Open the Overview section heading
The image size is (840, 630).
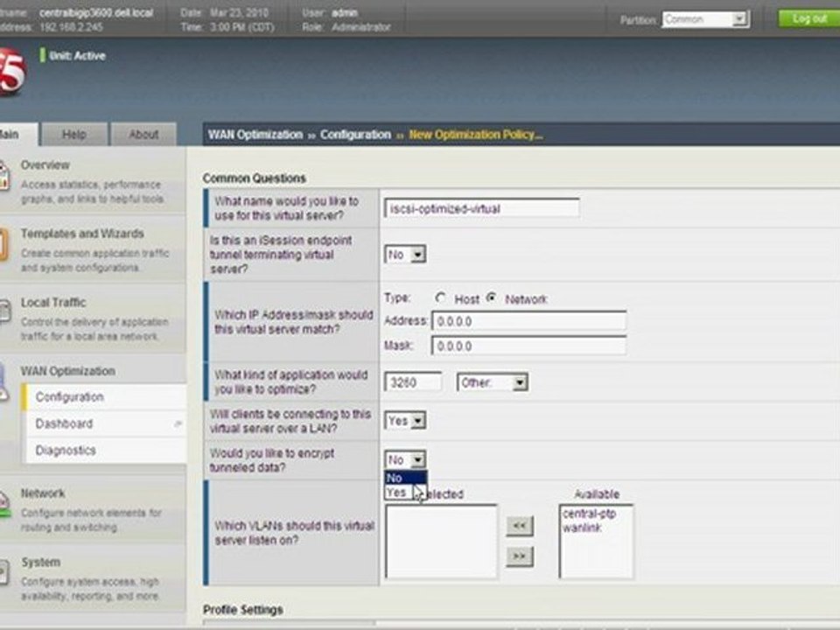coord(45,165)
